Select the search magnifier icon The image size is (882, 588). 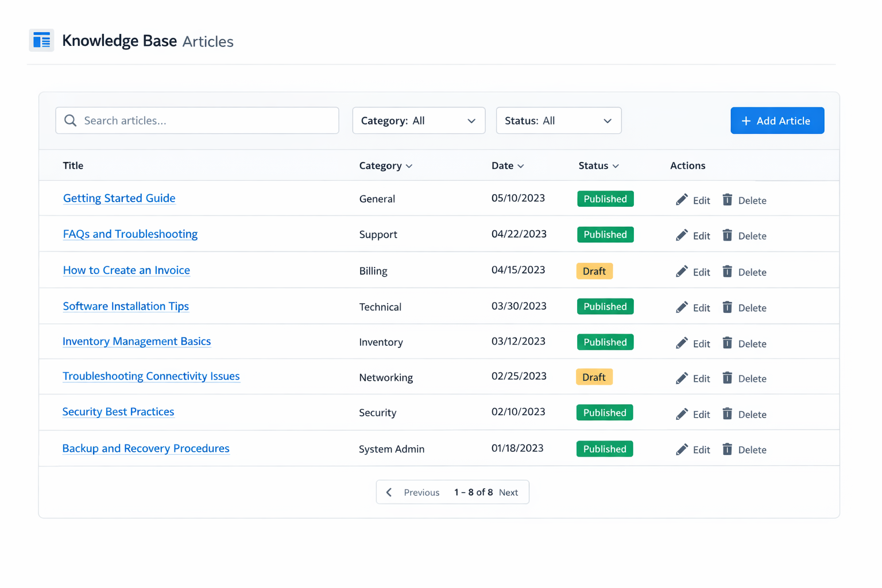[x=70, y=121]
